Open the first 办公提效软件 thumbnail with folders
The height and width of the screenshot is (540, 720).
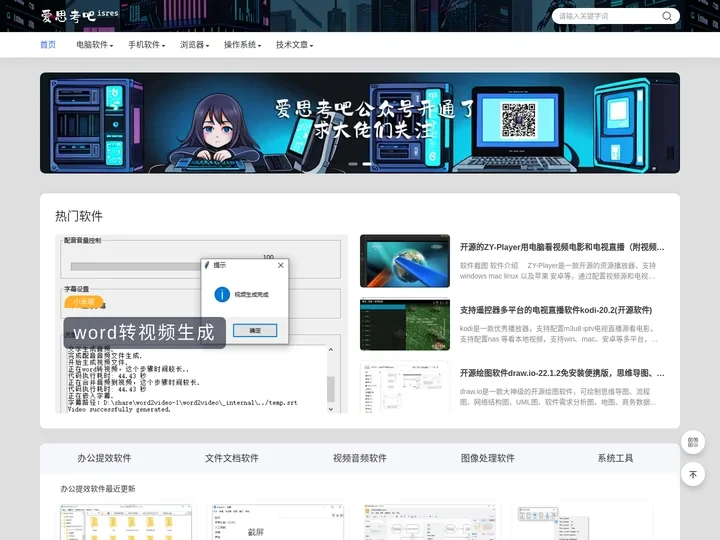click(126, 522)
